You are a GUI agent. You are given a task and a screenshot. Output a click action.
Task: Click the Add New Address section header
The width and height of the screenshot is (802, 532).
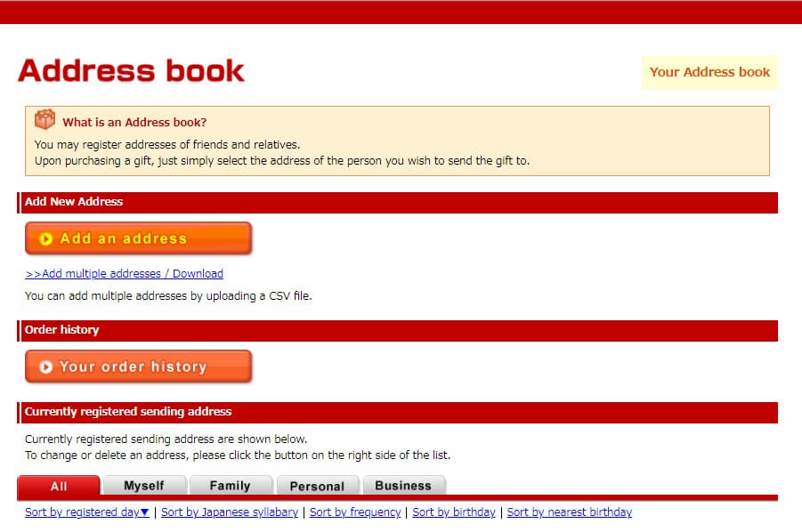click(74, 202)
